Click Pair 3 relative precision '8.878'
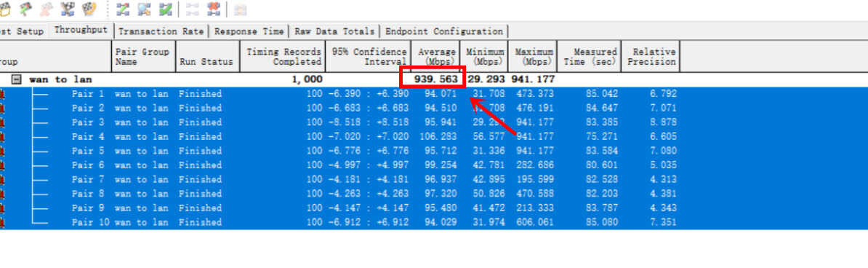 point(662,122)
